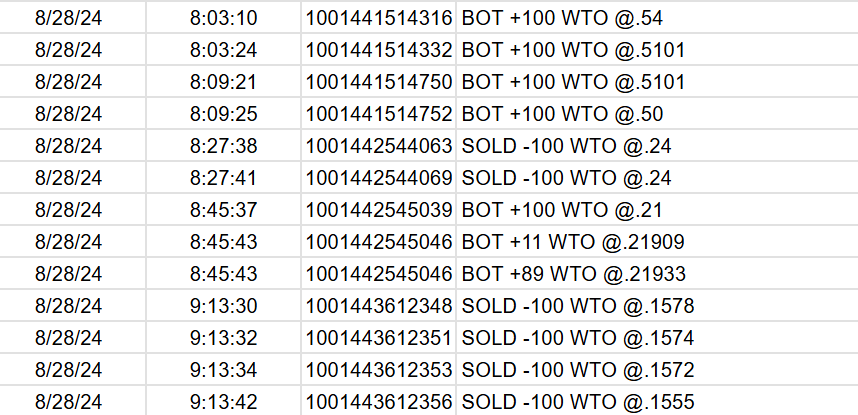
Task: Select the 8:09:25 time cell
Action: click(x=223, y=114)
